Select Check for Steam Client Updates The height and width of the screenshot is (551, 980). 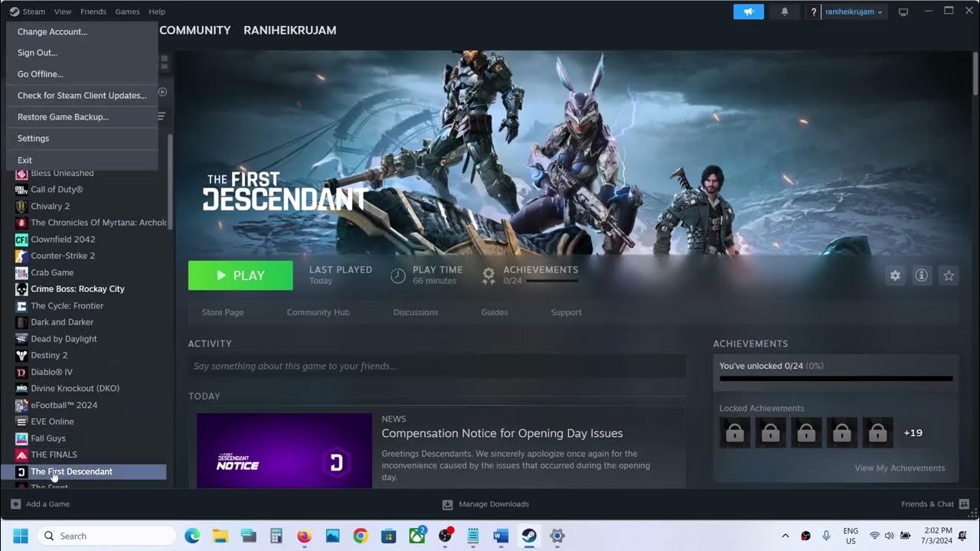click(82, 96)
